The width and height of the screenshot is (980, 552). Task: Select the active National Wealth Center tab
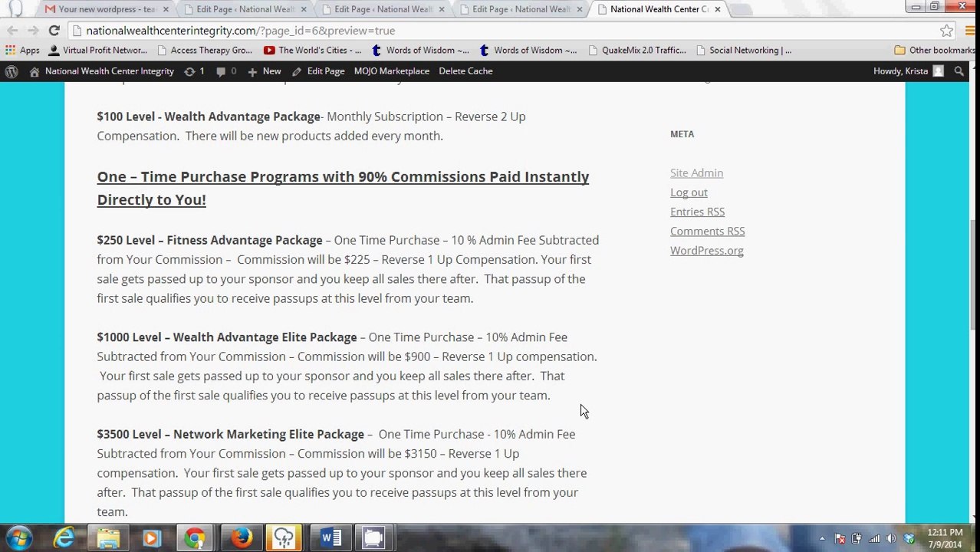pyautogui.click(x=658, y=9)
